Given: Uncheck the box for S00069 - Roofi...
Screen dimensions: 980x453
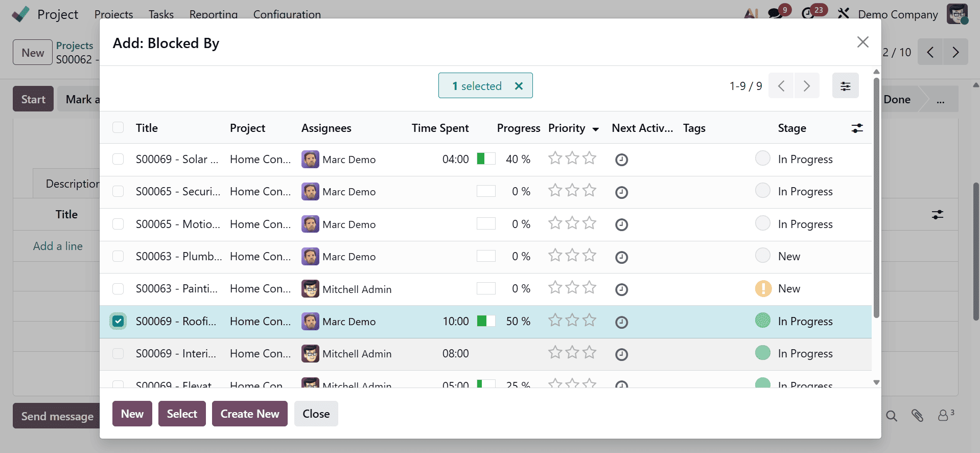Looking at the screenshot, I should (118, 321).
